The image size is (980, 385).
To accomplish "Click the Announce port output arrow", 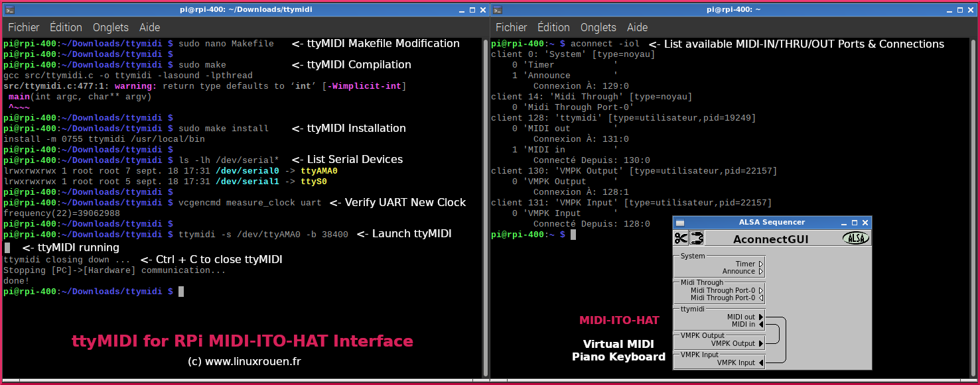I will (761, 271).
